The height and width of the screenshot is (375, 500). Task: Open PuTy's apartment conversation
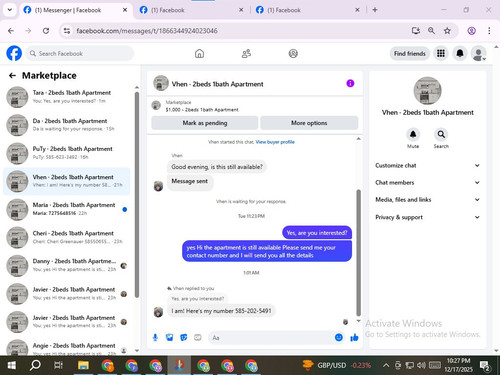click(x=67, y=153)
